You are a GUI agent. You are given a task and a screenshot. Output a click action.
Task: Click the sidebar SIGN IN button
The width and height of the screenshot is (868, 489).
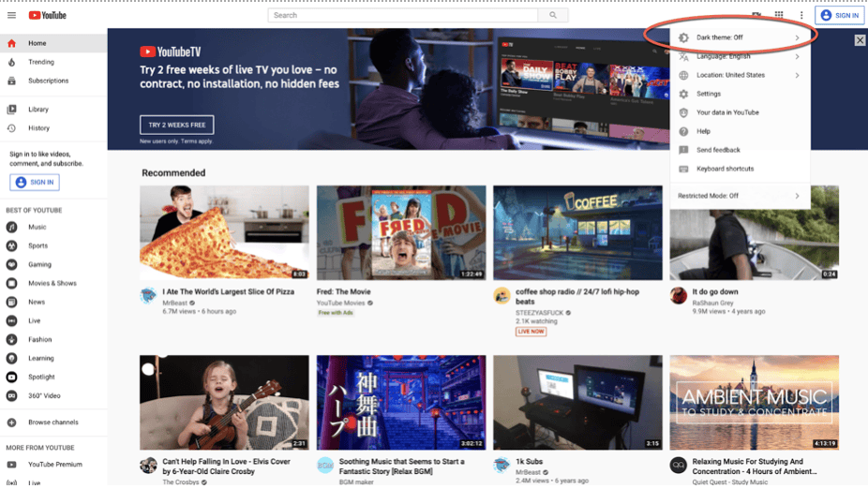pos(35,182)
